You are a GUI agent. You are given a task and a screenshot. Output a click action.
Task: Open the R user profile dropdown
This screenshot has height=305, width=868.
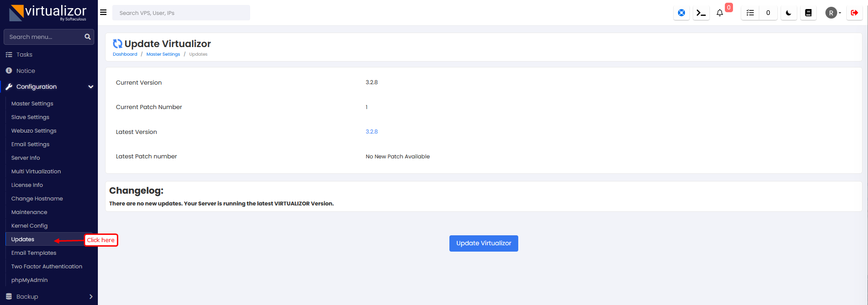coord(833,13)
